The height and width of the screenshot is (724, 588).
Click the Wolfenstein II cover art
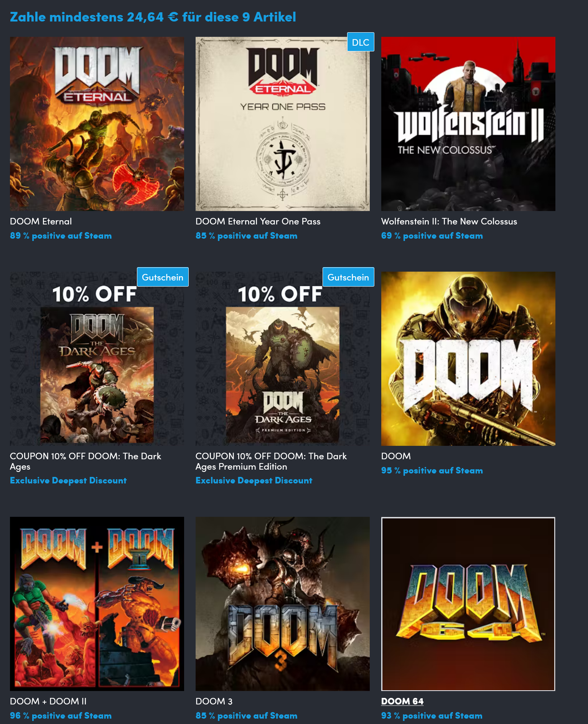tap(468, 124)
